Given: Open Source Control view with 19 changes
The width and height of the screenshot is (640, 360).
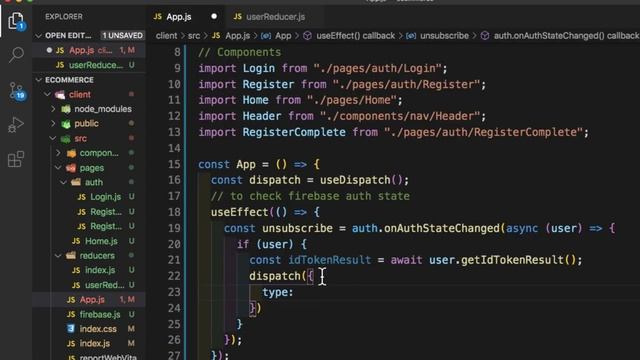Looking at the screenshot, I should (16, 91).
